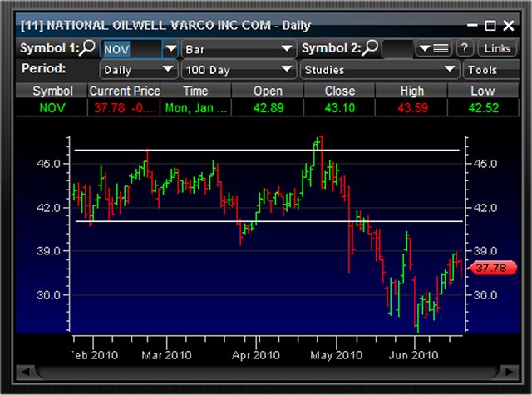Close the chart window
The image size is (532, 395).
[509, 26]
